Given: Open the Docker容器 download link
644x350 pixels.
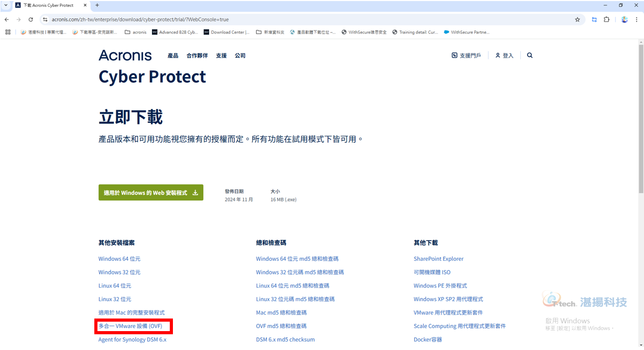Looking at the screenshot, I should [428, 340].
